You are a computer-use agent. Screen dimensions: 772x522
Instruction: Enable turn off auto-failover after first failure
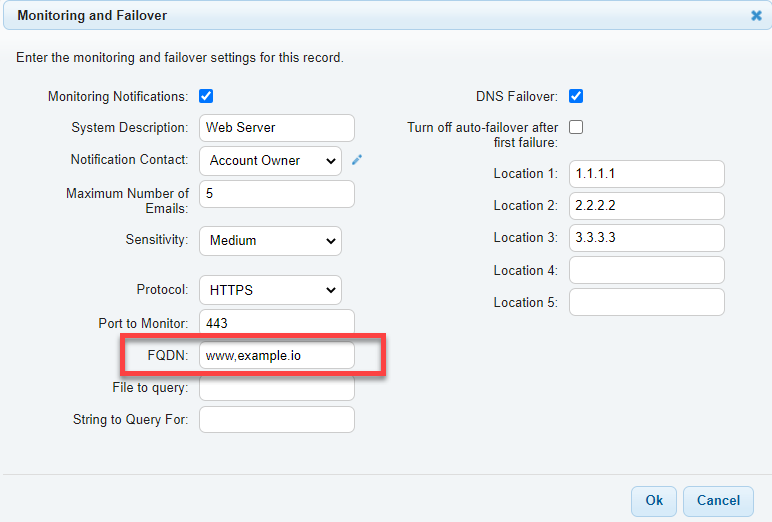pos(576,127)
